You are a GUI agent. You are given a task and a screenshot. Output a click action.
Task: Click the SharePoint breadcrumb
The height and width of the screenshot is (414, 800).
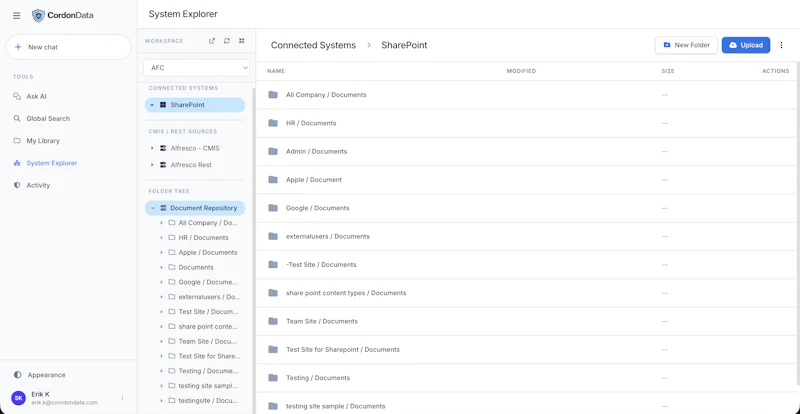click(404, 45)
